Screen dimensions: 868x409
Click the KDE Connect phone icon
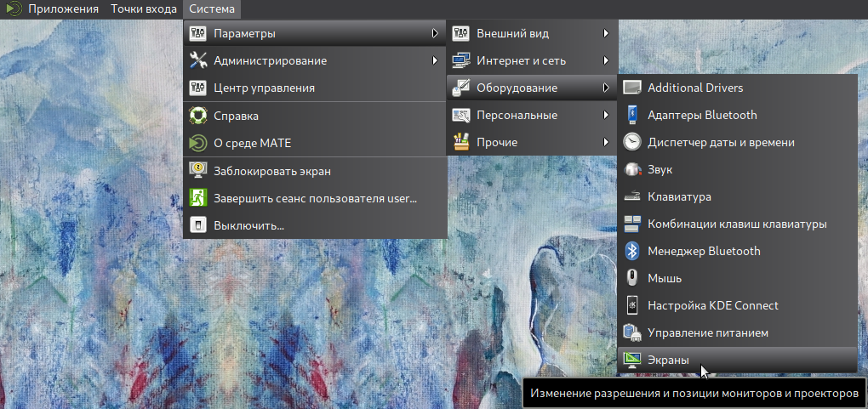[632, 305]
